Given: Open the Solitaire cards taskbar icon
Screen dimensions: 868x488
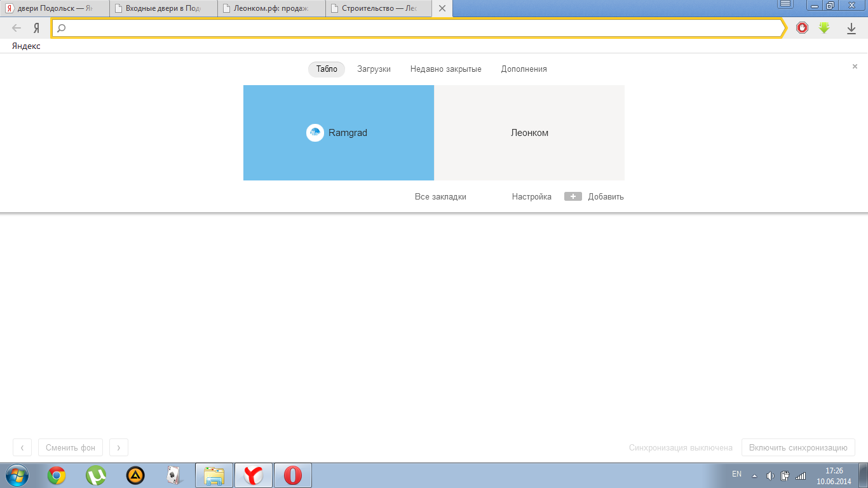Looking at the screenshot, I should point(174,475).
